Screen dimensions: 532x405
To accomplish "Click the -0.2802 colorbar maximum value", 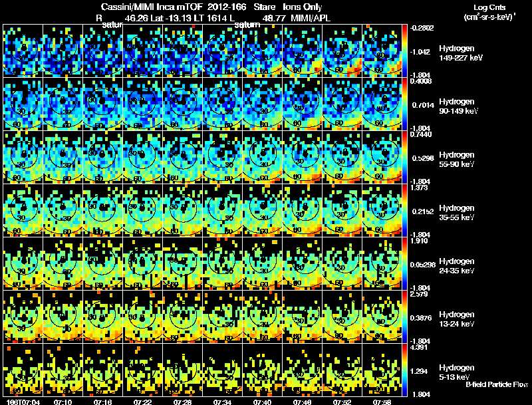I will 422,28.
